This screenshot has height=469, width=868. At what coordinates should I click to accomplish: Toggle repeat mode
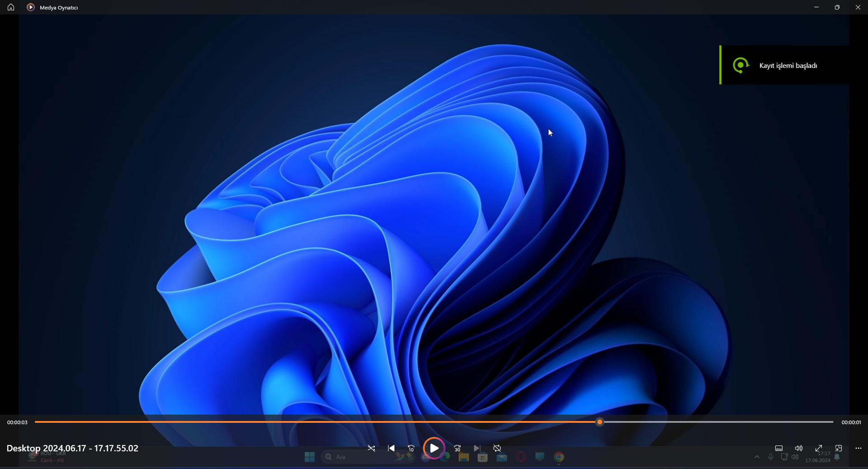click(x=497, y=448)
